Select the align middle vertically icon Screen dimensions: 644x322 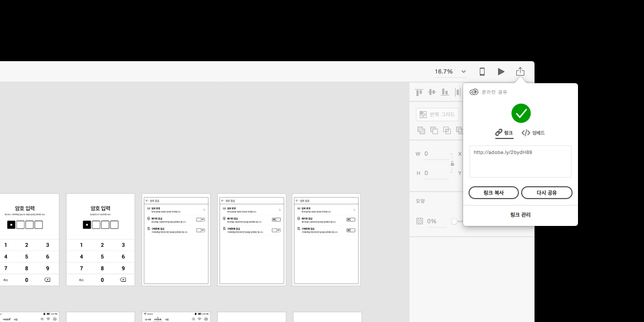coord(431,92)
